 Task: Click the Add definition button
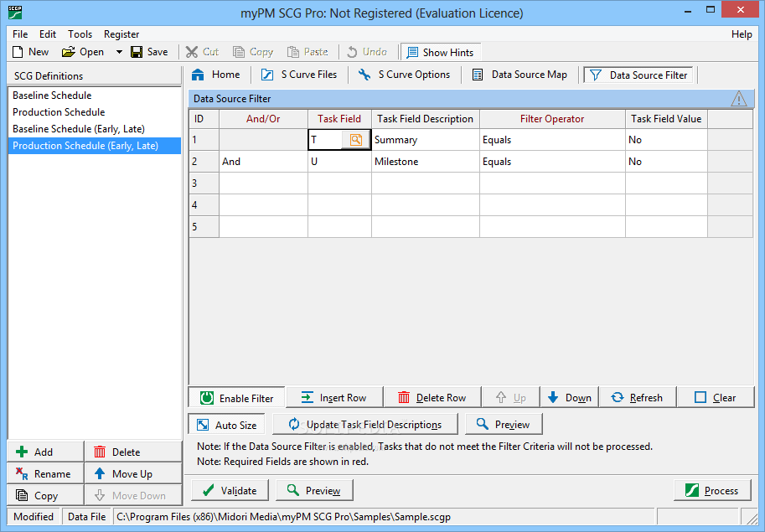(x=45, y=452)
